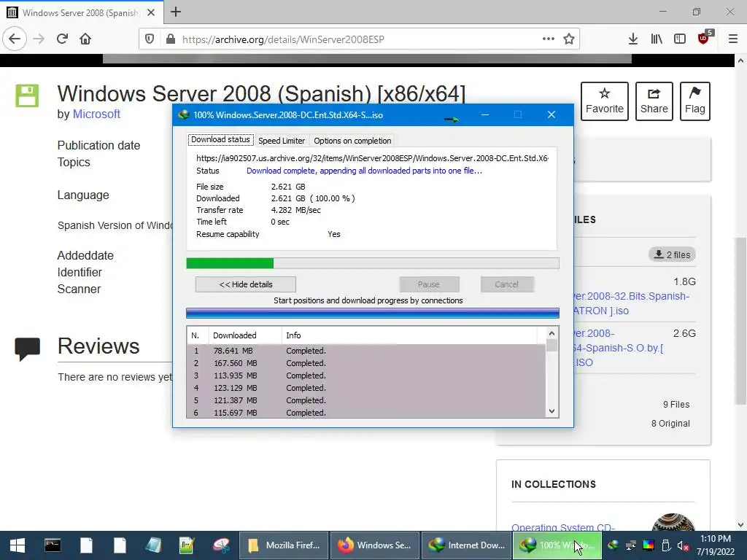This screenshot has width=747, height=560.
Task: Click the IDM system tray icon
Action: point(613,545)
